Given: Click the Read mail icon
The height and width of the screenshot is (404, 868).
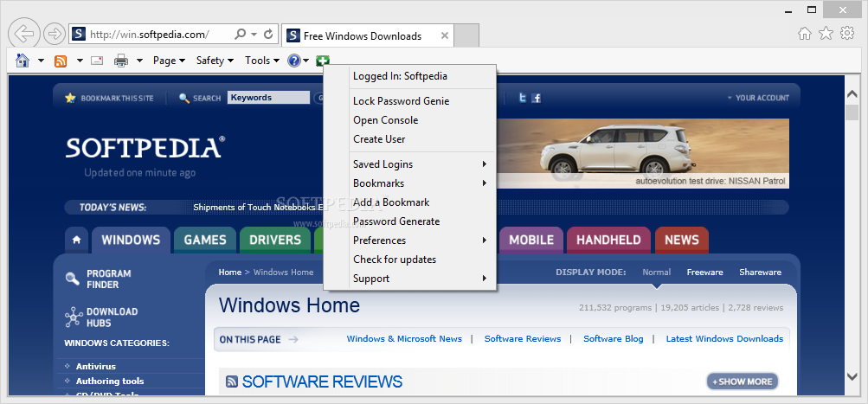Looking at the screenshot, I should [98, 61].
